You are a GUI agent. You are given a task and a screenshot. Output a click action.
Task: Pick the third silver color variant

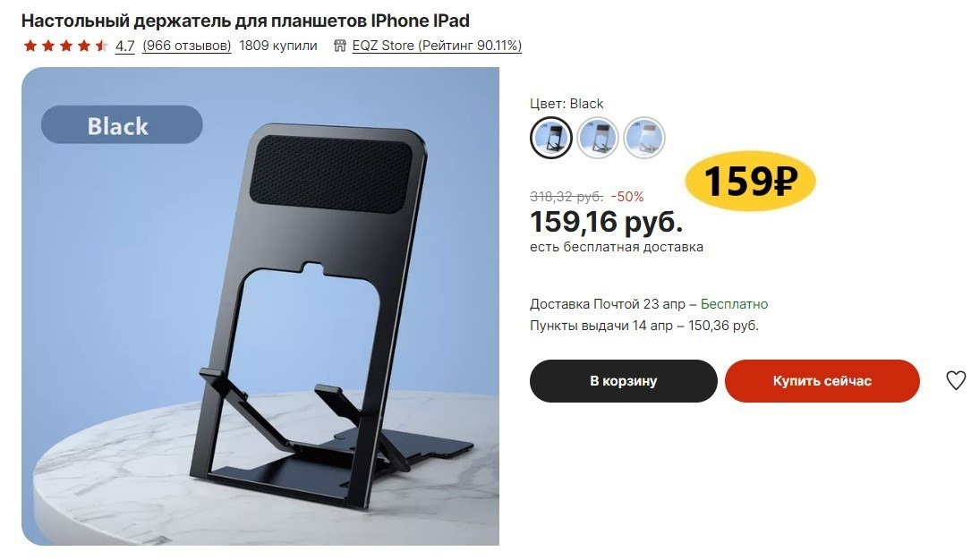click(644, 138)
